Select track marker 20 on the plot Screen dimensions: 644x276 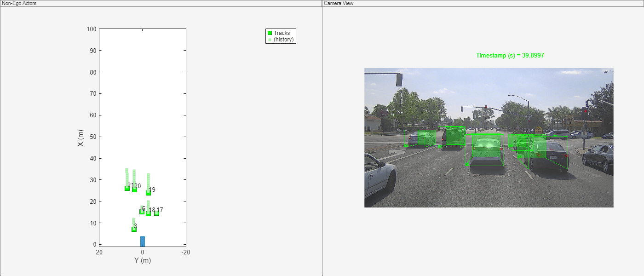click(x=135, y=190)
